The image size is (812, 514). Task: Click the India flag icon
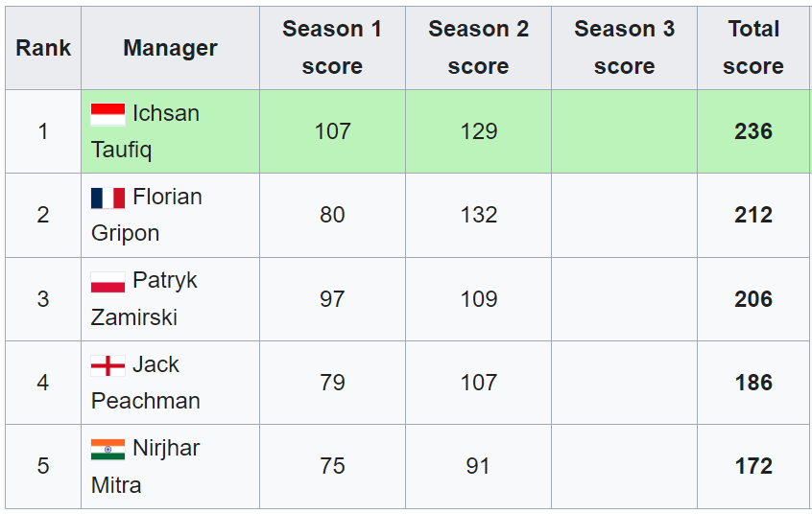pos(107,449)
